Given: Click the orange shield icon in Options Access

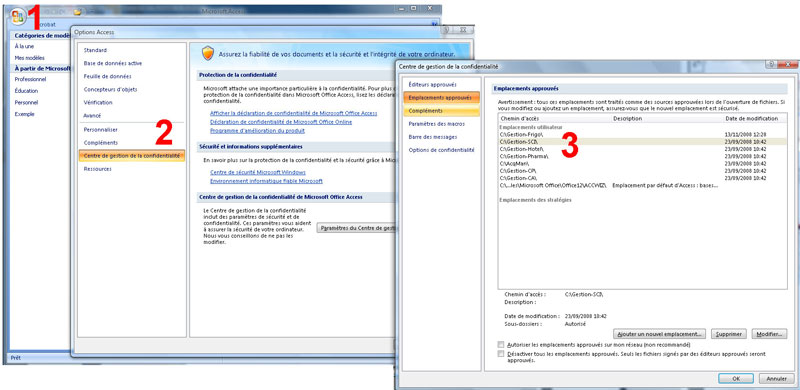Looking at the screenshot, I should coord(208,53).
